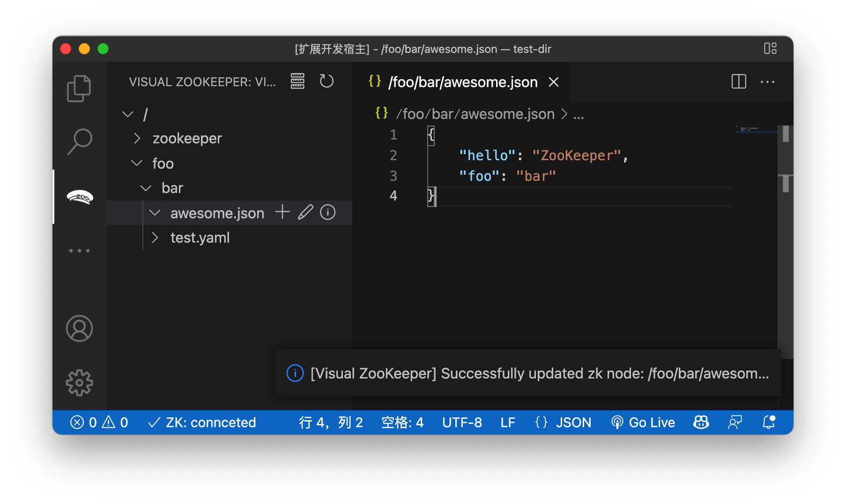The width and height of the screenshot is (846, 504).
Task: Click line number 2 in the gutter
Action: click(393, 156)
